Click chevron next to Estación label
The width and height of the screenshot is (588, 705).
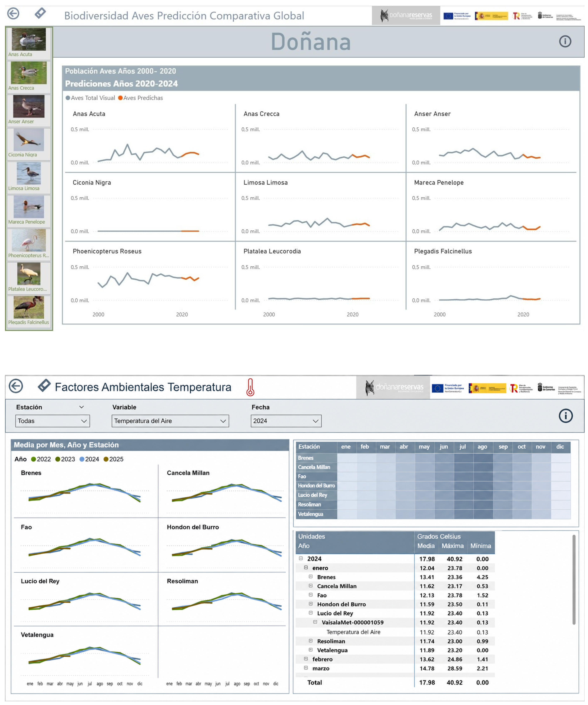[81, 407]
